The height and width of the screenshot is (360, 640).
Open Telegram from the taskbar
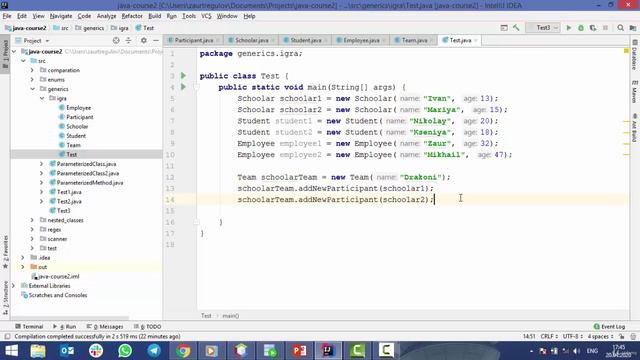(154, 351)
